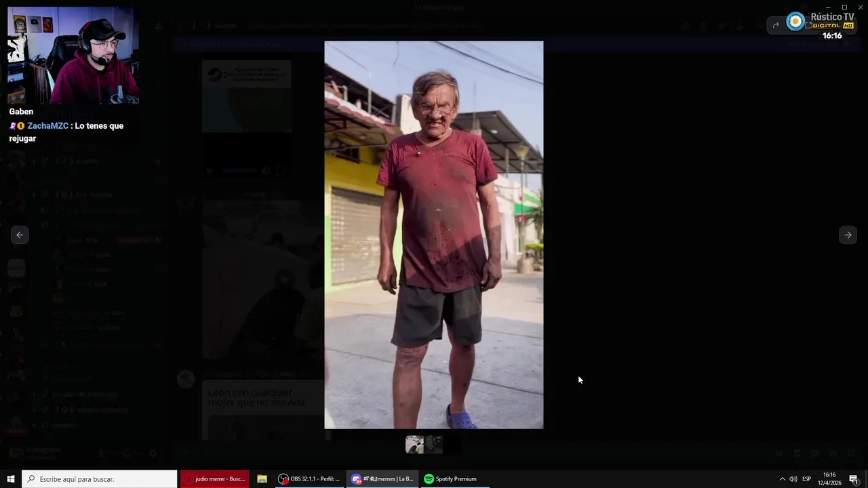Click the open-in-browser icon in viewer toolbar
The width and height of the screenshot is (868, 488).
pos(808,26)
